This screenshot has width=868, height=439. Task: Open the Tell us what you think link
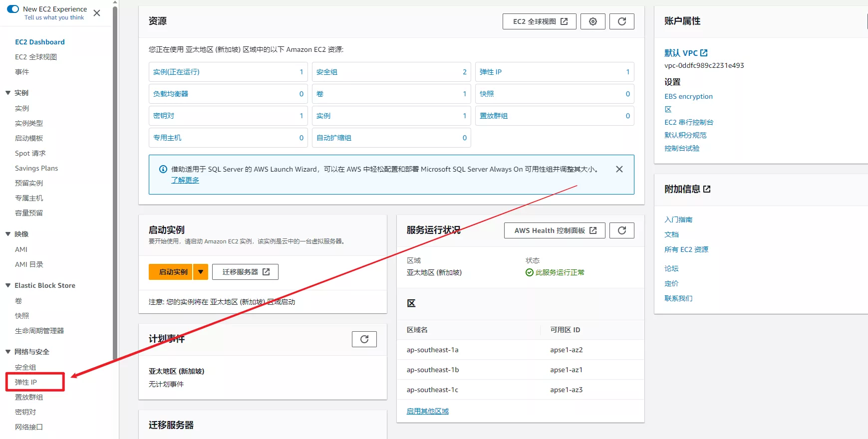54,17
